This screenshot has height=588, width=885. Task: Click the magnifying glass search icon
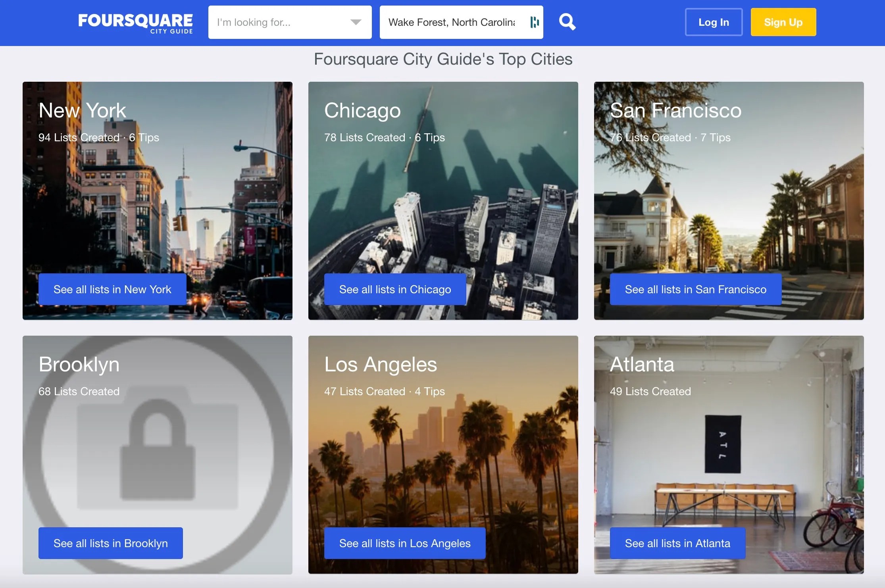pos(567,22)
